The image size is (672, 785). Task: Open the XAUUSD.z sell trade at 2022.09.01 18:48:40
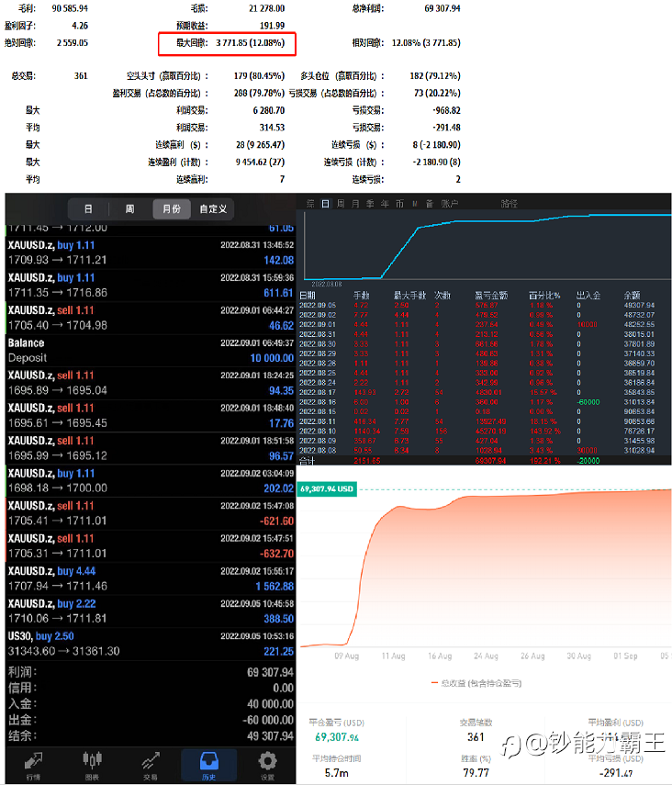[x=151, y=416]
